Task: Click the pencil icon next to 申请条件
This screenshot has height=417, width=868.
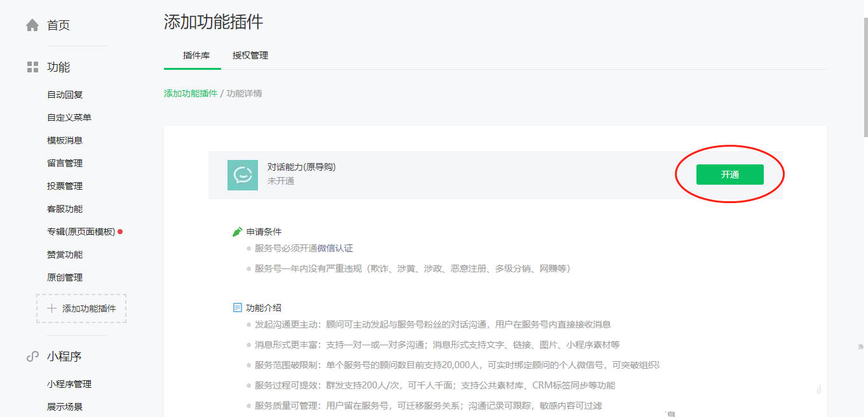Action: coord(238,231)
